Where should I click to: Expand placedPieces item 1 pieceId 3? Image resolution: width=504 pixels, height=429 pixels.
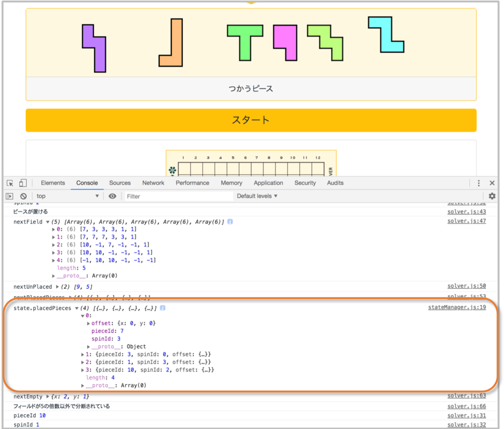click(x=83, y=354)
